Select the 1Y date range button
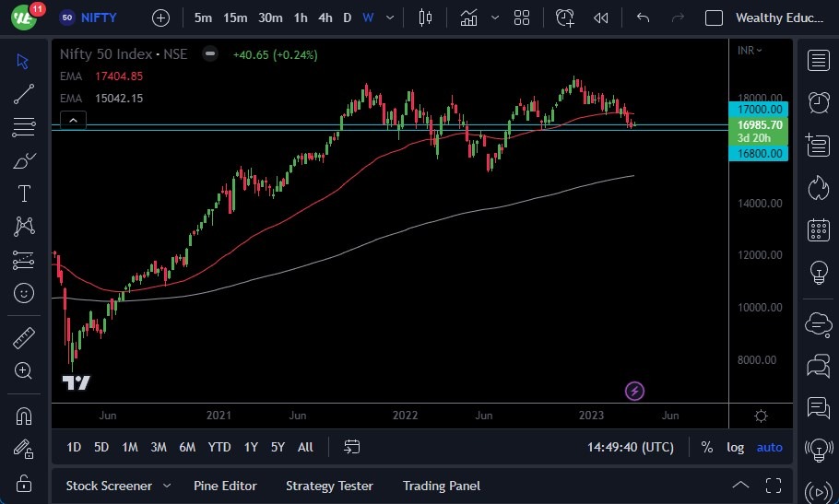The height and width of the screenshot is (504, 839). (x=251, y=447)
